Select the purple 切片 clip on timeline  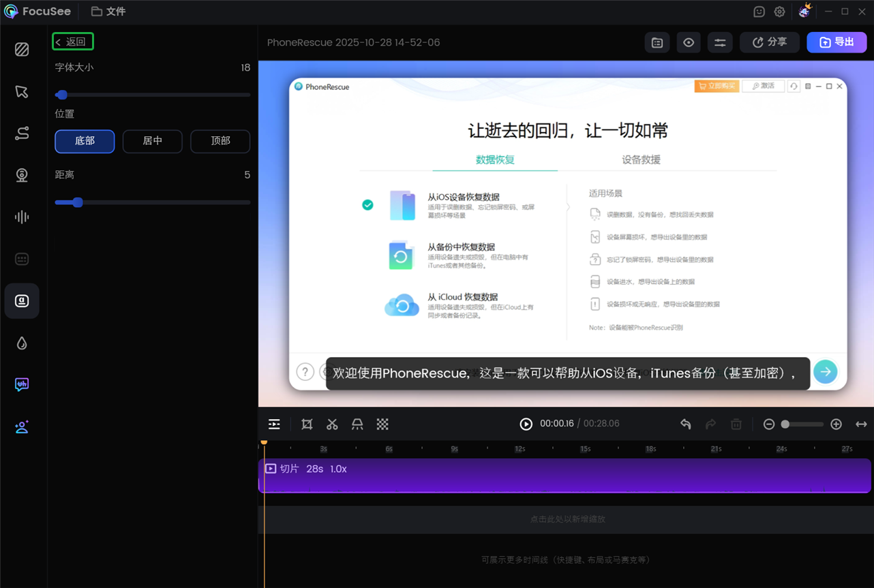tap(564, 476)
